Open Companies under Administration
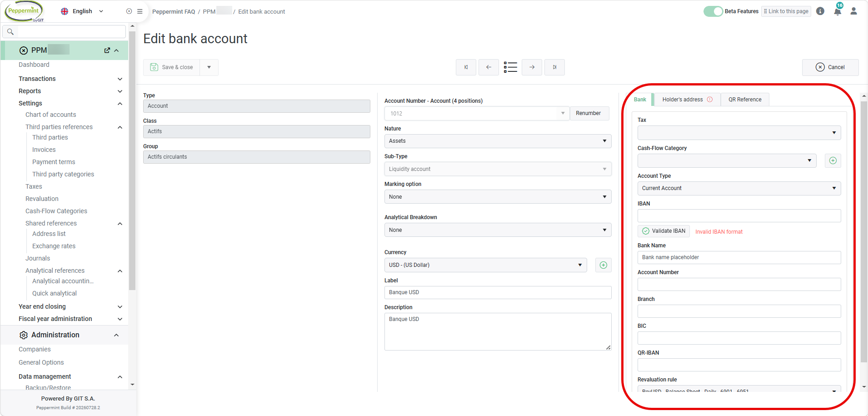Screen dimensions: 868x416 pyautogui.click(x=35, y=349)
